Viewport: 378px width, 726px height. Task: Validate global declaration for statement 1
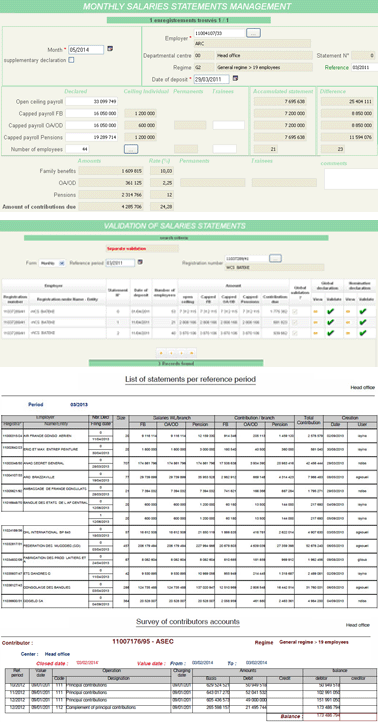pyautogui.click(x=330, y=322)
